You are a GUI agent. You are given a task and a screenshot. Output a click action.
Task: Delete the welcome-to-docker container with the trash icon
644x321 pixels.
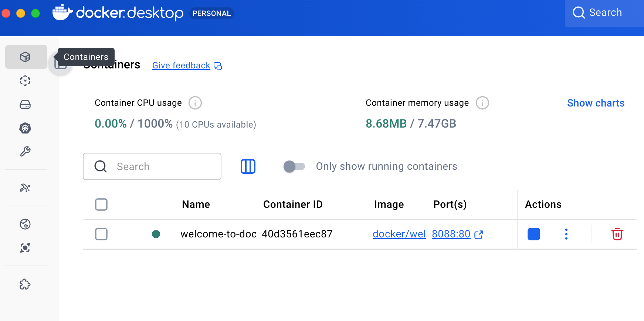pyautogui.click(x=617, y=234)
